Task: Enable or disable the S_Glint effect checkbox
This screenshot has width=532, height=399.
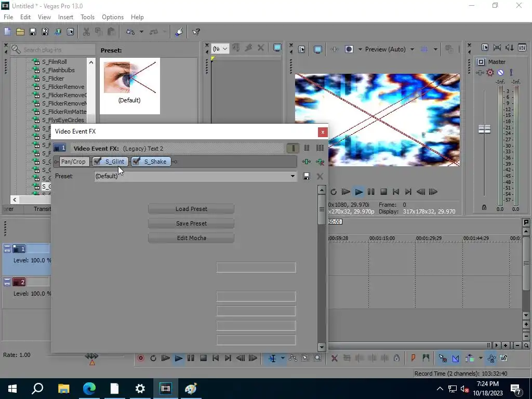Action: pyautogui.click(x=97, y=161)
